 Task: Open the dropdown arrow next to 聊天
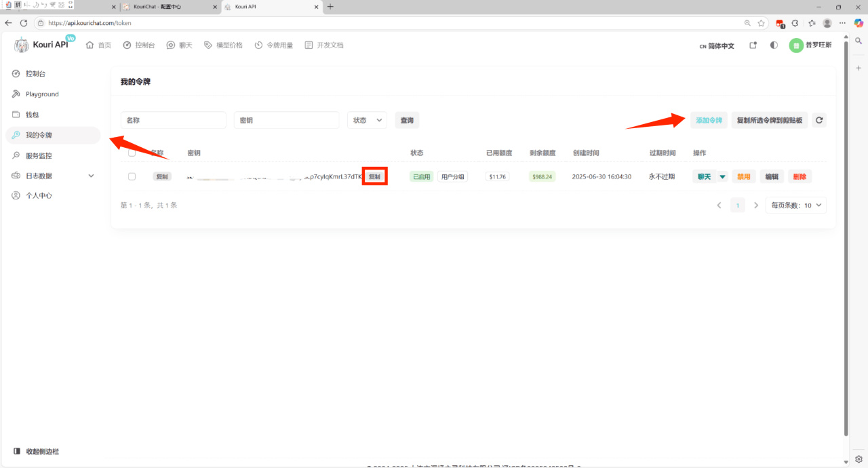722,176
